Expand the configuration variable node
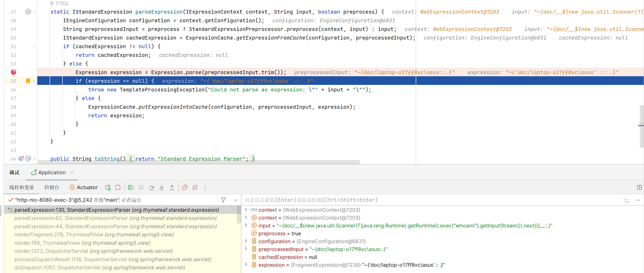644x273 pixels. pyautogui.click(x=246, y=241)
